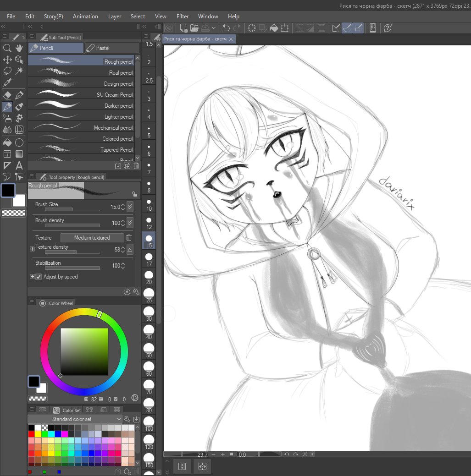This screenshot has height=476, width=471.
Task: Select the Auto select magic wand tool
Action: click(x=19, y=71)
